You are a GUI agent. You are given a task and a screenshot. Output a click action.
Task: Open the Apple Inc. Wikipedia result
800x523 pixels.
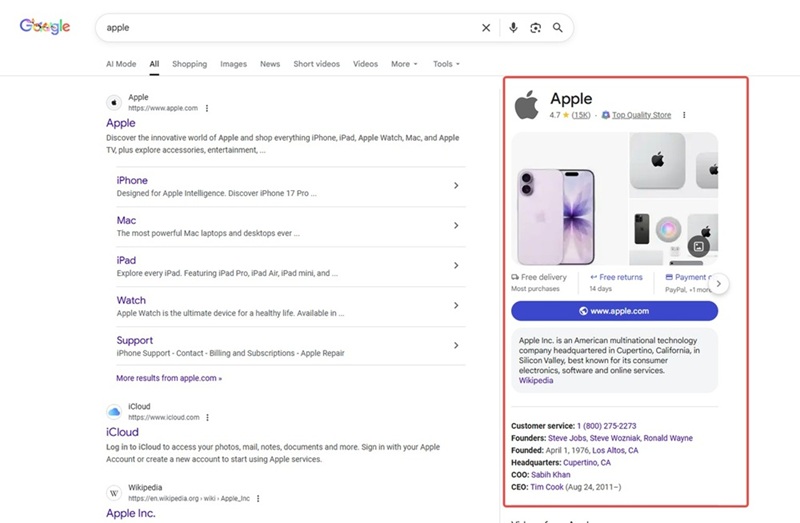131,513
